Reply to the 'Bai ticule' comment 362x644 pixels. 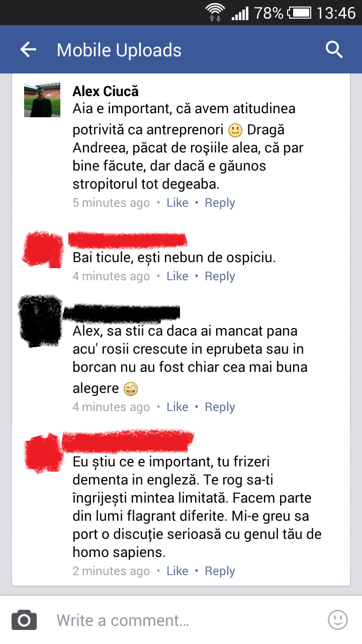[x=220, y=276]
